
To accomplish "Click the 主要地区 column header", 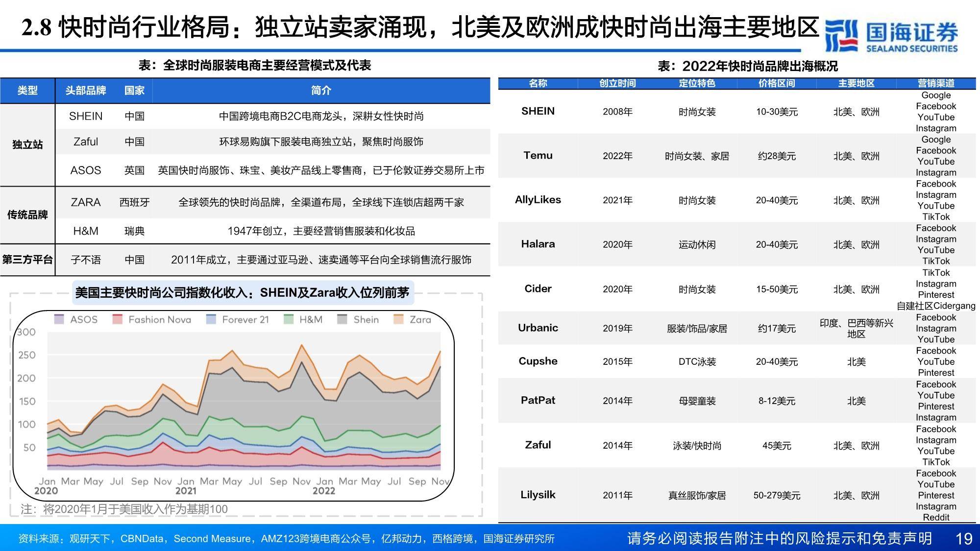I will coord(856,83).
